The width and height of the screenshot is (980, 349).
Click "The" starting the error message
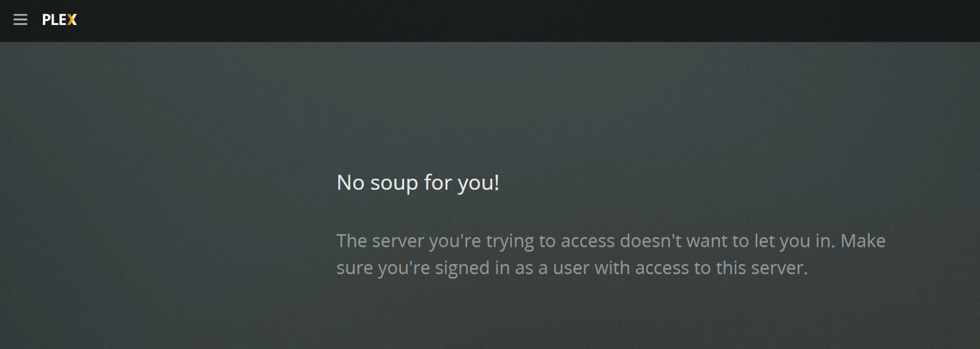[351, 241]
